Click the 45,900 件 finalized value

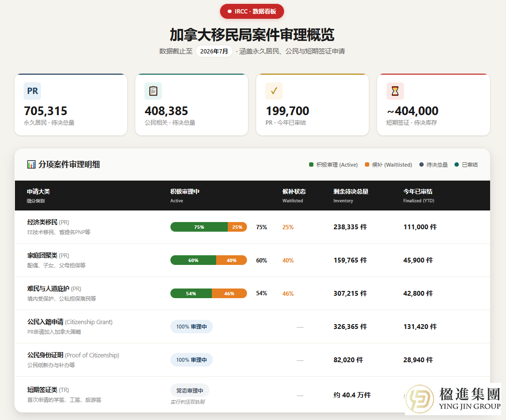coord(418,260)
